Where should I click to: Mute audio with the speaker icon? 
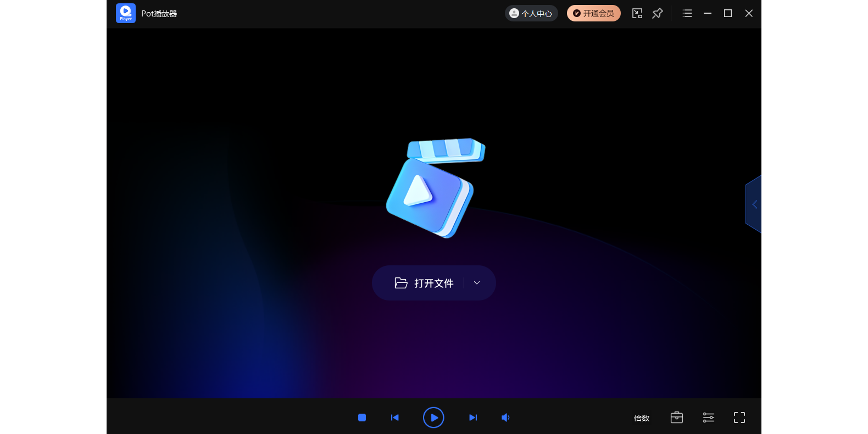[x=505, y=418]
